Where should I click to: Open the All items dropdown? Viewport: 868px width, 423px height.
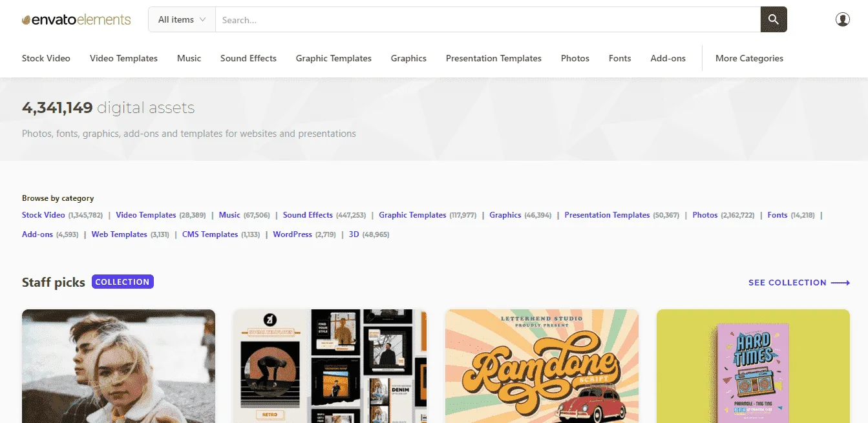(182, 19)
